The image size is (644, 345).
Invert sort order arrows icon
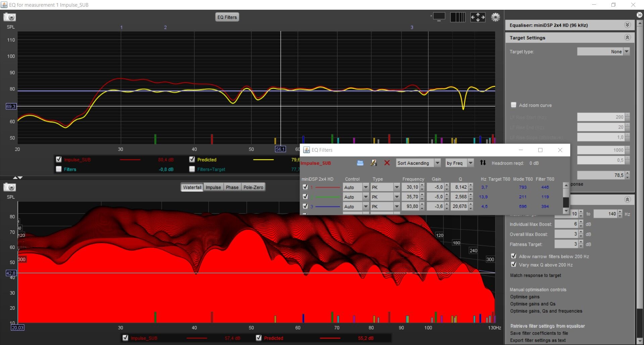[x=483, y=163]
